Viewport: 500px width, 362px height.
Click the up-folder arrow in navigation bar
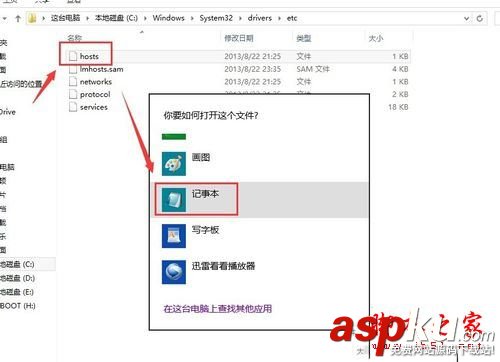tap(18, 18)
